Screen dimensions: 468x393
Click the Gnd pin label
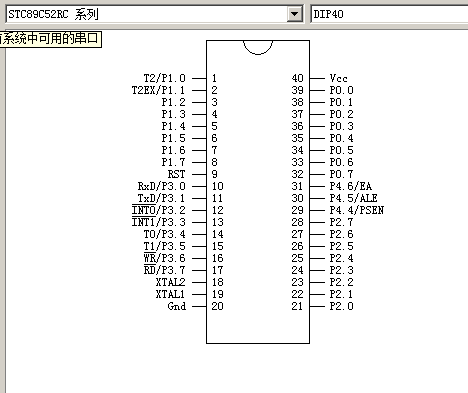[177, 306]
